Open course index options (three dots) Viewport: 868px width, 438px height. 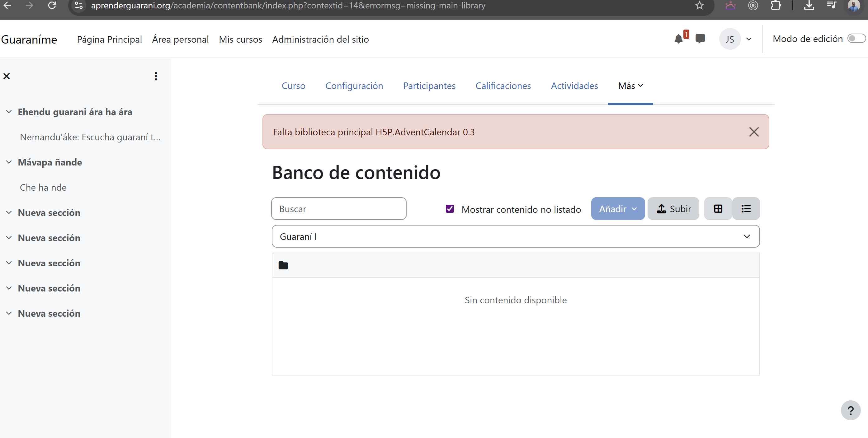[156, 76]
